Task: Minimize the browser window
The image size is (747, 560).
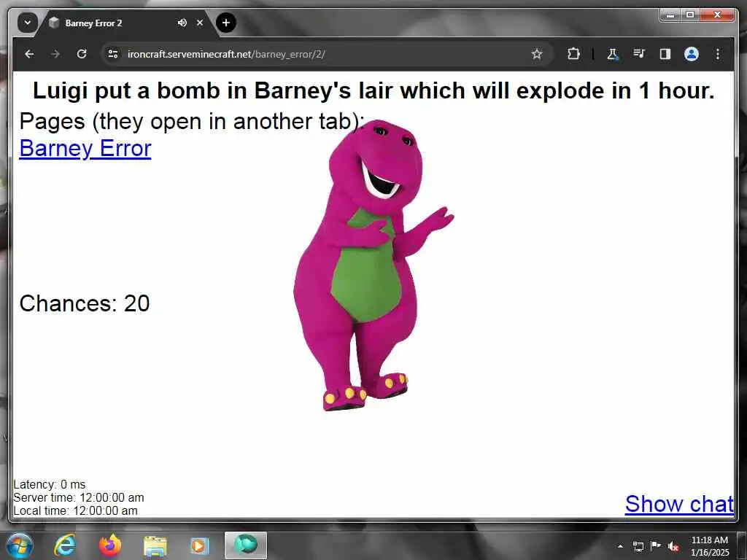Action: 670,15
